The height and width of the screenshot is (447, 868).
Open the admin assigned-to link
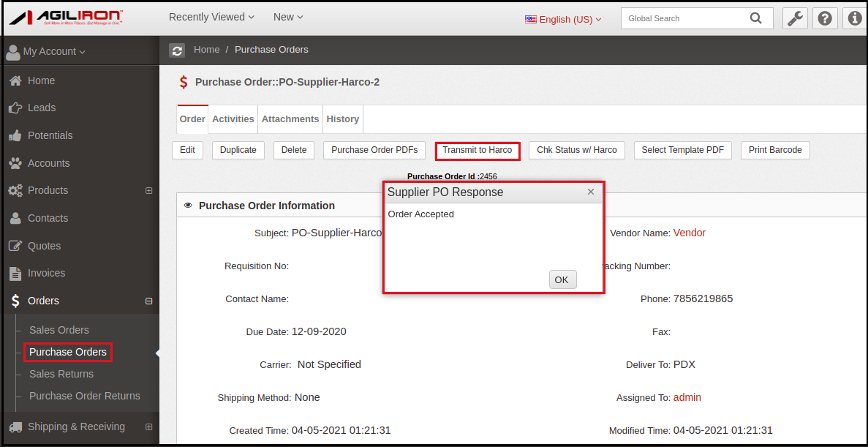(x=687, y=398)
